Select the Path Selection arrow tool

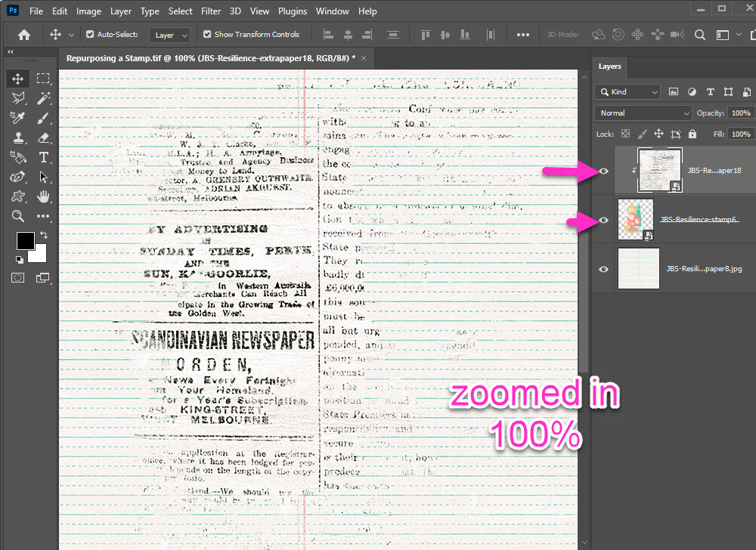coord(43,177)
